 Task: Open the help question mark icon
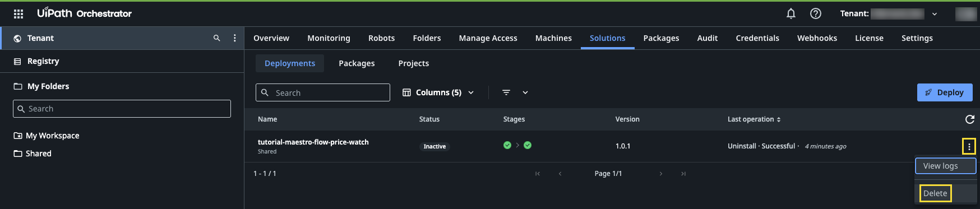[816, 13]
